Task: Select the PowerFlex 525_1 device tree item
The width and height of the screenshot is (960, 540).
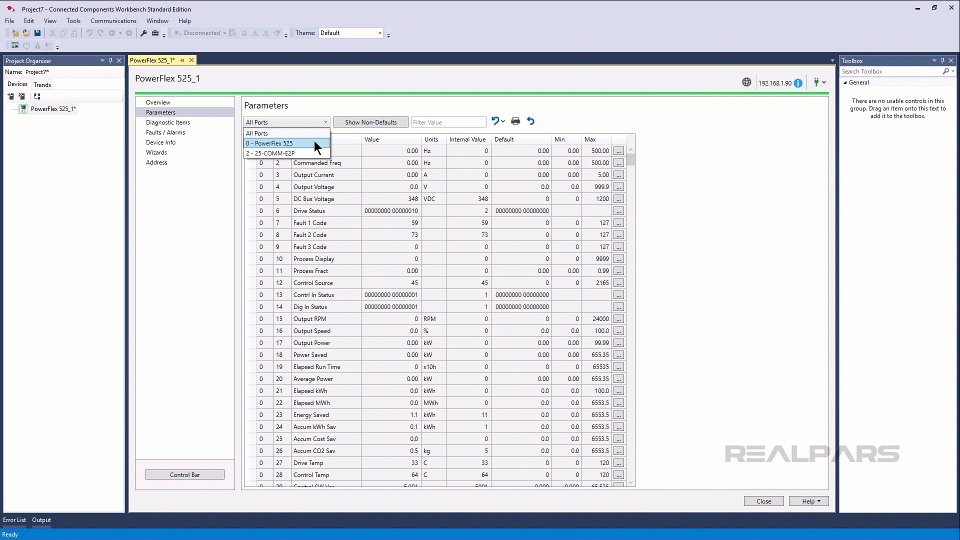Action: pyautogui.click(x=53, y=109)
